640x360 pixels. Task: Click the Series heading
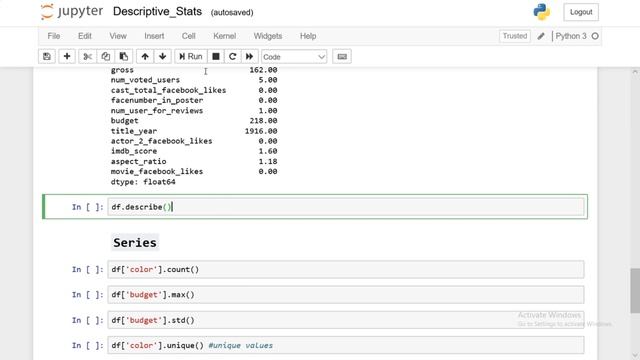coord(135,243)
